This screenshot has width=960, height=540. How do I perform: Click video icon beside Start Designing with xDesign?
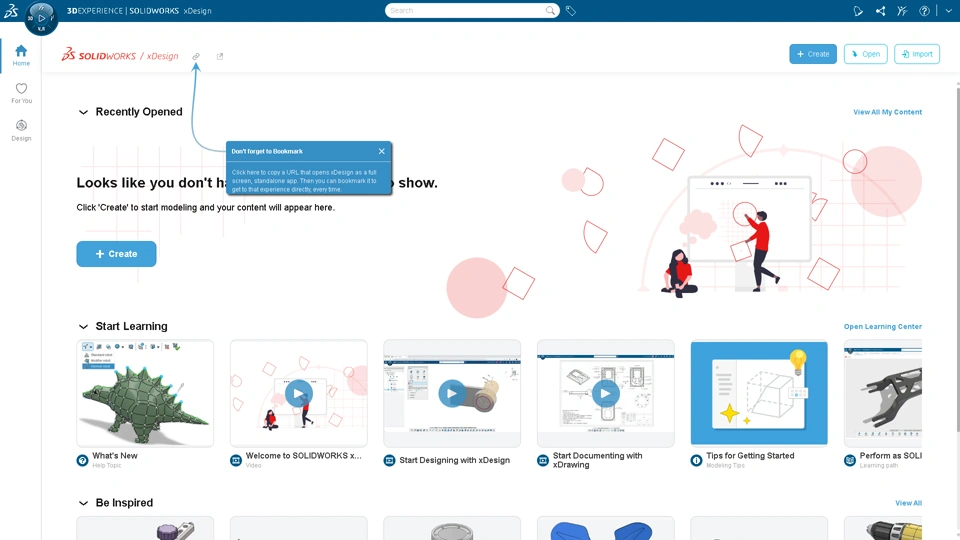[x=389, y=460]
